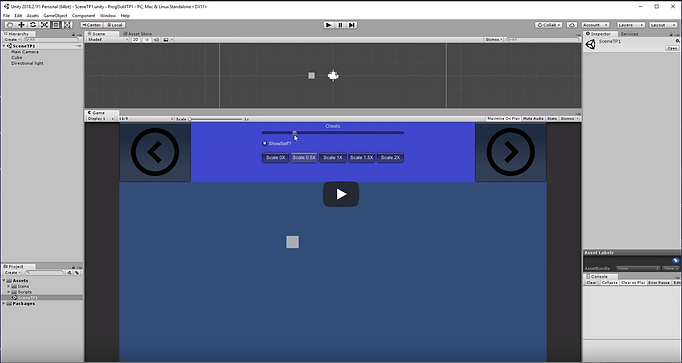Toggle 2D mode in Scene view
This screenshot has width=682, height=363.
tap(135, 40)
